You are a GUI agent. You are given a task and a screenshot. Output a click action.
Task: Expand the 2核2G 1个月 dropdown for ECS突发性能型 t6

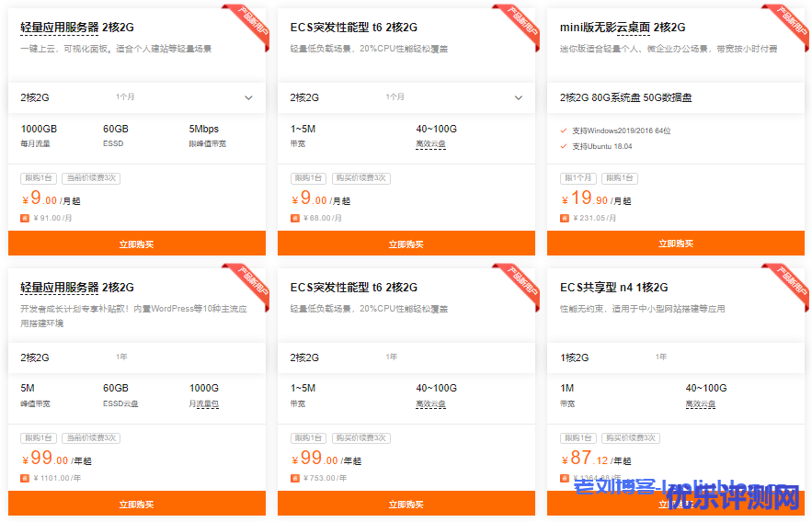point(518,97)
